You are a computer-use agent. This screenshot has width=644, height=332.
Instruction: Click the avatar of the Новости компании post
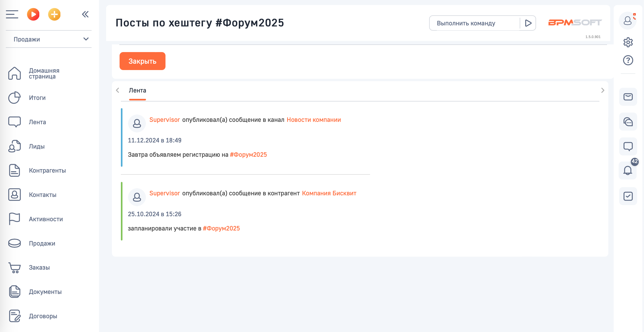137,123
